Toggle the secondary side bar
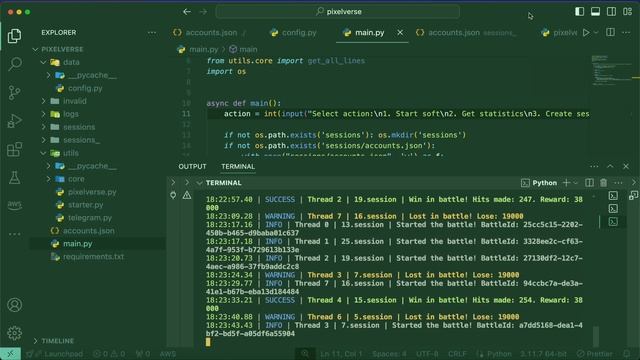The height and width of the screenshot is (360, 640). [611, 11]
